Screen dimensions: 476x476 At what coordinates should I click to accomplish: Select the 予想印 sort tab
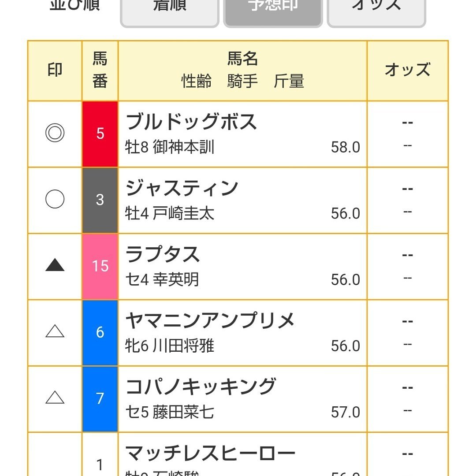tap(273, 12)
